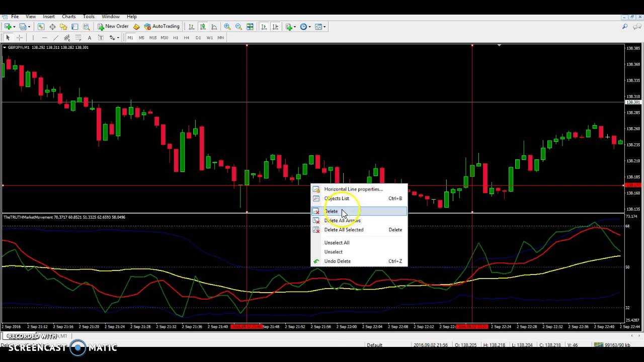Image resolution: width=644 pixels, height=362 pixels.
Task: Toggle chart shift
Action: [275, 27]
